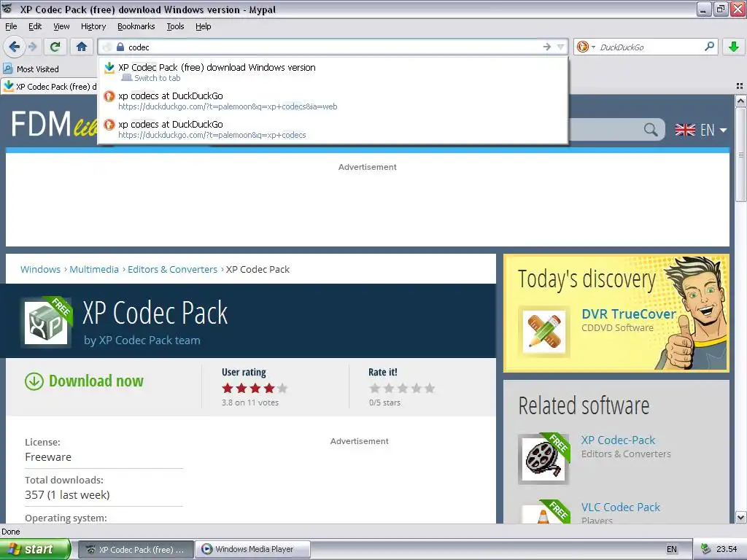
Task: Open the File menu
Action: [11, 26]
